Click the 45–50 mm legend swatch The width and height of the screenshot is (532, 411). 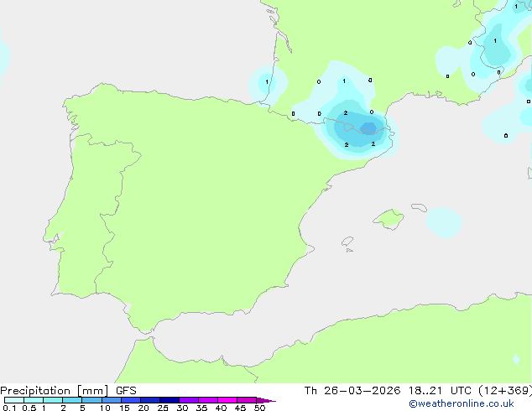(247, 400)
